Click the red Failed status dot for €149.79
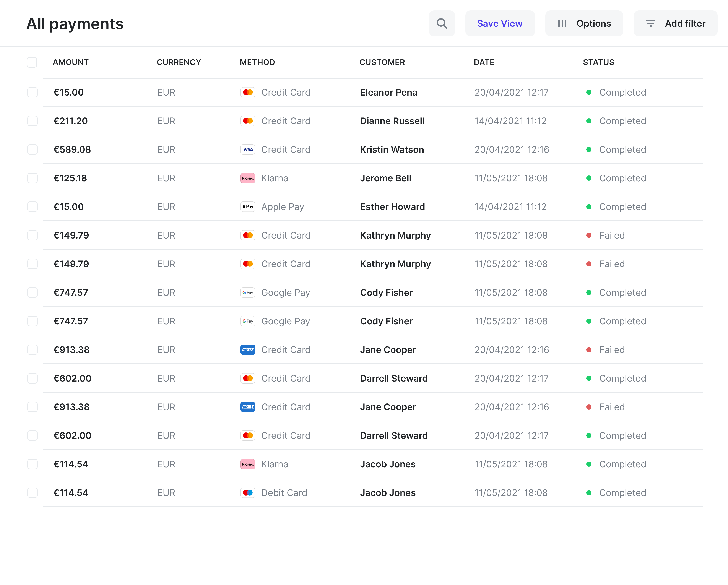Image resolution: width=728 pixels, height=585 pixels. tap(588, 236)
